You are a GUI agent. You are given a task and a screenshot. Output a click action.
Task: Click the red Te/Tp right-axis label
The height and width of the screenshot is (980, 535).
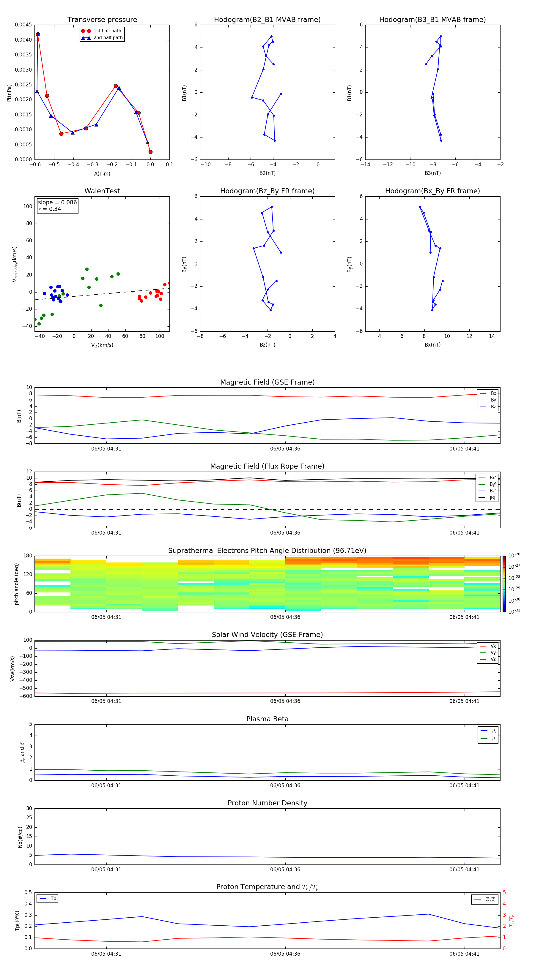512,921
